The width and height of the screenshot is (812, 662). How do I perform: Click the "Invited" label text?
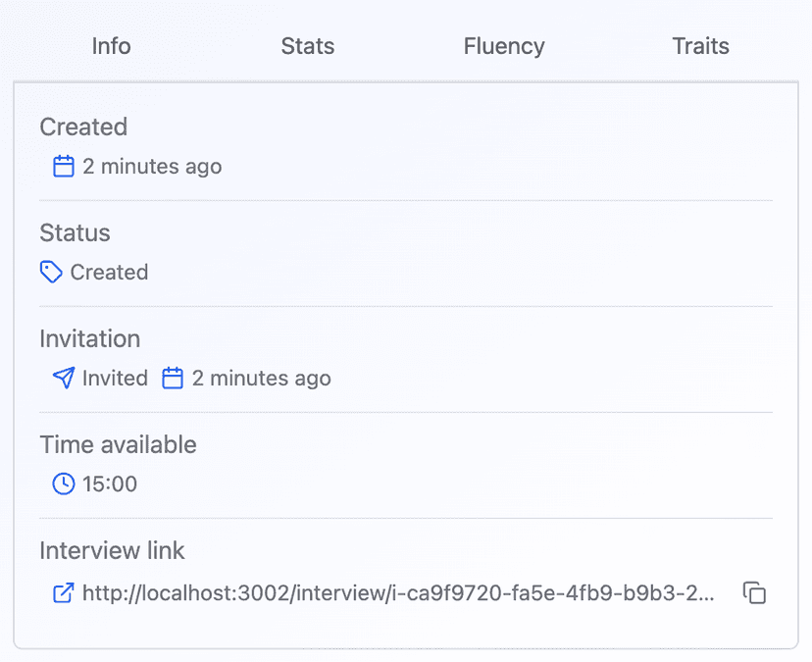pyautogui.click(x=115, y=379)
